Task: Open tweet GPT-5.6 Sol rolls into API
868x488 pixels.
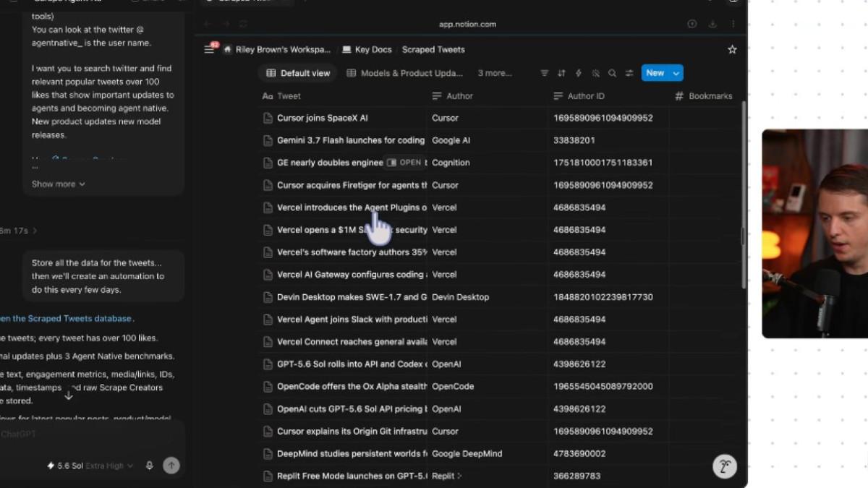Action: 352,364
